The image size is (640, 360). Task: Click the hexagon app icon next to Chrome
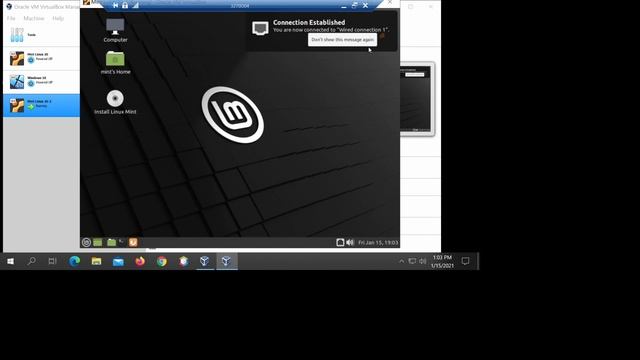pyautogui.click(x=183, y=261)
